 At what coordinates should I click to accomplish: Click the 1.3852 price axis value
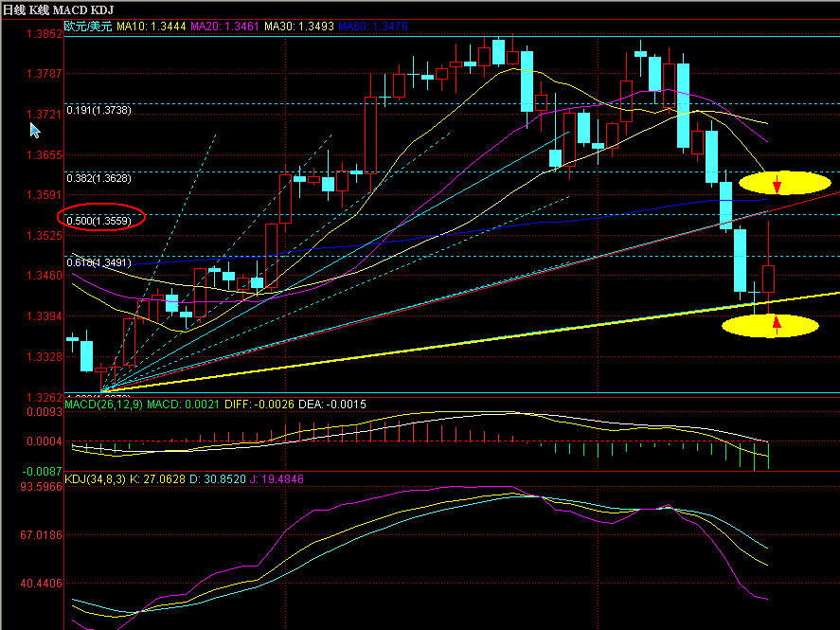tap(45, 34)
